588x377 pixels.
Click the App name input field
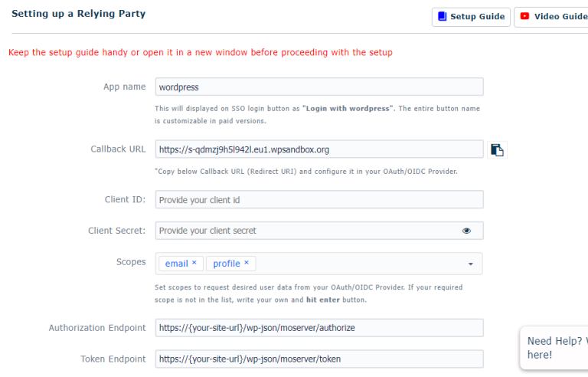point(318,87)
